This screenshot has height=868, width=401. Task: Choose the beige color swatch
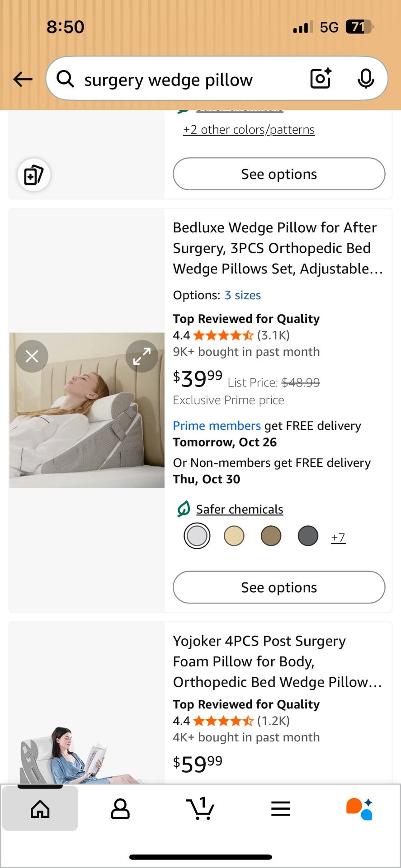pos(234,536)
